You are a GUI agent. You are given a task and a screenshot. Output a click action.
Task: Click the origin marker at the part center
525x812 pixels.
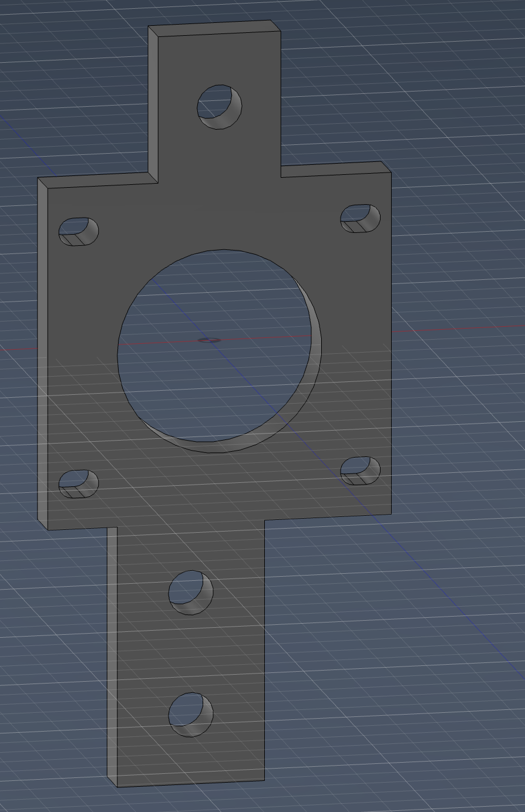(x=210, y=340)
